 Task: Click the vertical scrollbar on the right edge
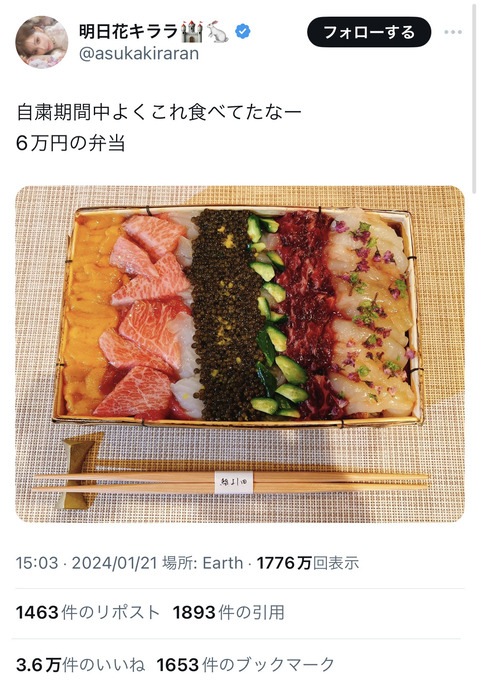[474, 98]
